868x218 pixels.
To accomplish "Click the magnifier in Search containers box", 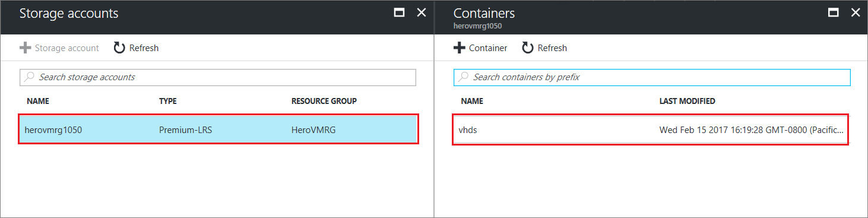I will (x=463, y=77).
